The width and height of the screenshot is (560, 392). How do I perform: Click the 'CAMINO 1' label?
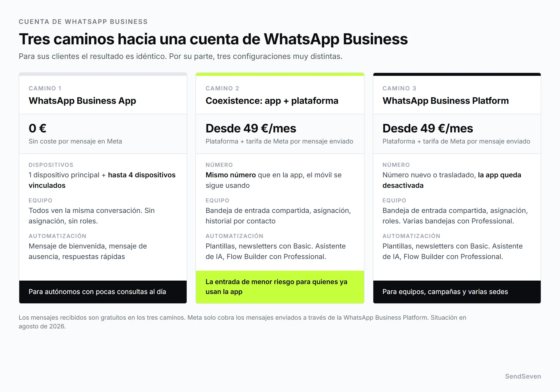tap(45, 88)
